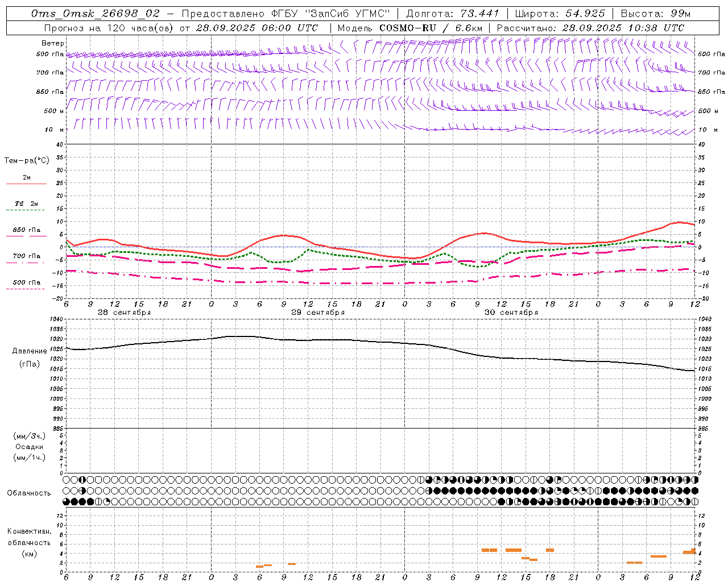
Task: Click the 'Td 2м' dew point legend label
Action: point(26,203)
